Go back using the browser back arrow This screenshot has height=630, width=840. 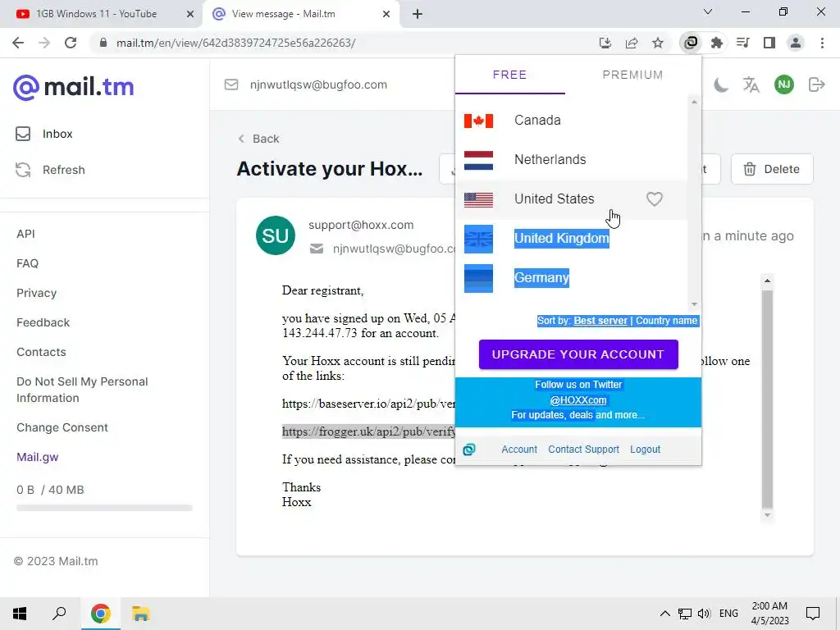pos(18,43)
